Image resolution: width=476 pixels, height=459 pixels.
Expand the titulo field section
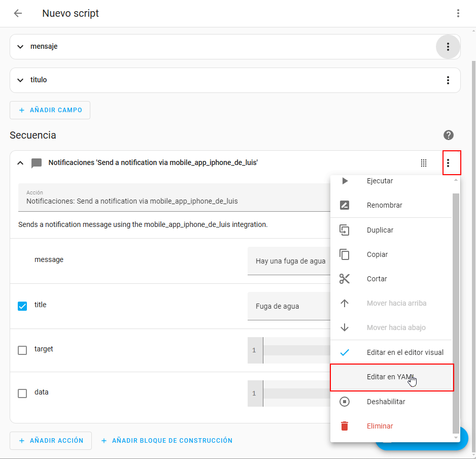click(20, 80)
